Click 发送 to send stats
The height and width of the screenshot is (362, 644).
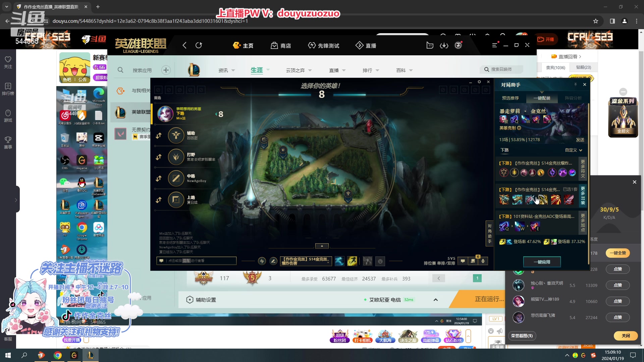580,140
